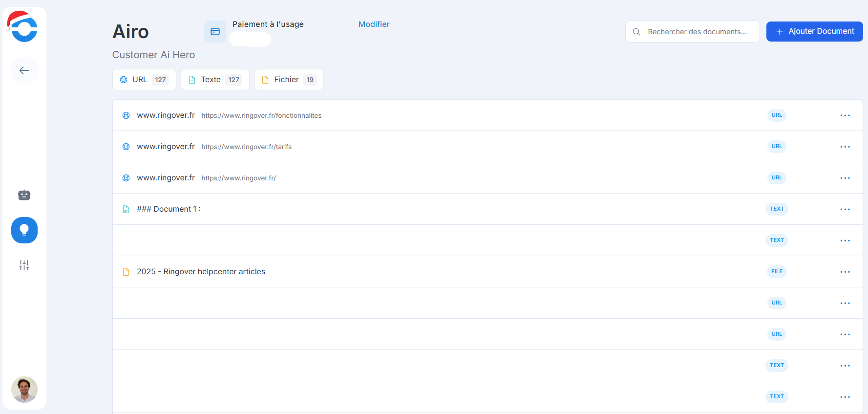Click the file icon of Ringover helpcenter articles

click(x=126, y=272)
